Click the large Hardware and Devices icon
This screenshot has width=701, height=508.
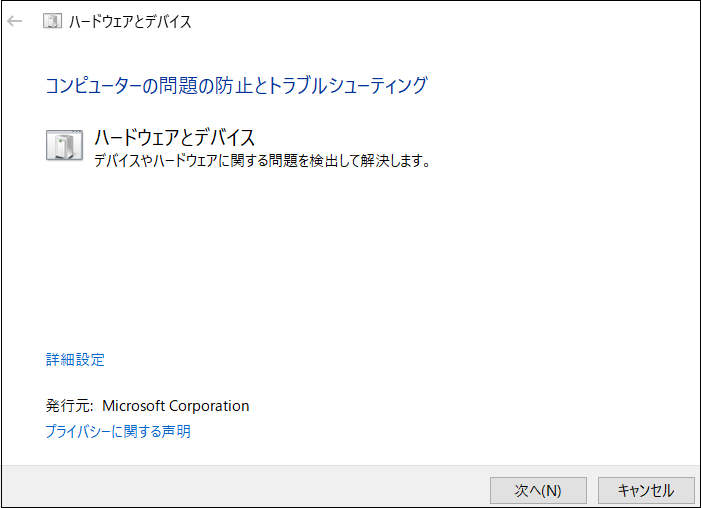click(x=65, y=145)
